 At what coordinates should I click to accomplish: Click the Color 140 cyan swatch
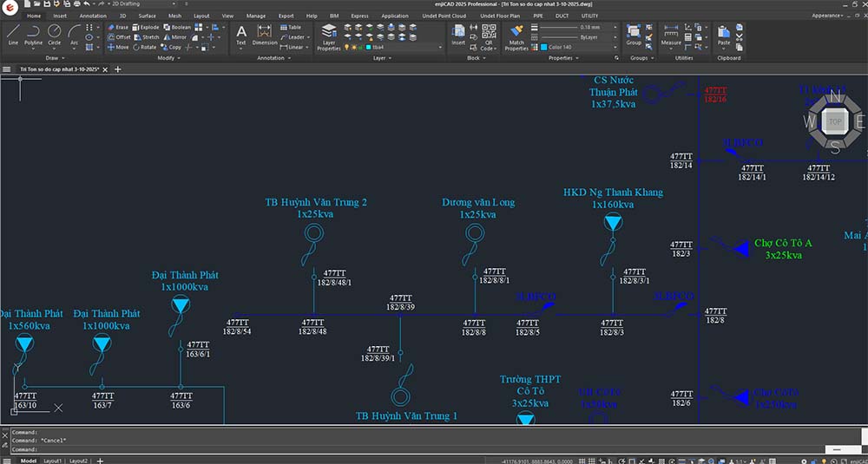click(x=544, y=48)
